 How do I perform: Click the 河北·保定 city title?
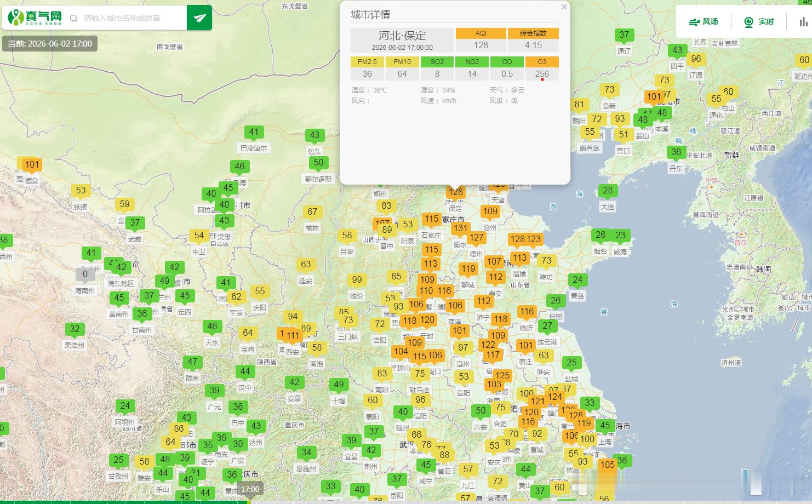pos(402,36)
